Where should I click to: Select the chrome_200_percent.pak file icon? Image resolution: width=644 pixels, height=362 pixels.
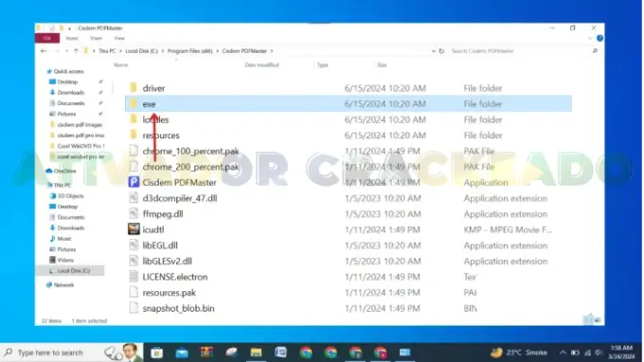[x=134, y=167]
